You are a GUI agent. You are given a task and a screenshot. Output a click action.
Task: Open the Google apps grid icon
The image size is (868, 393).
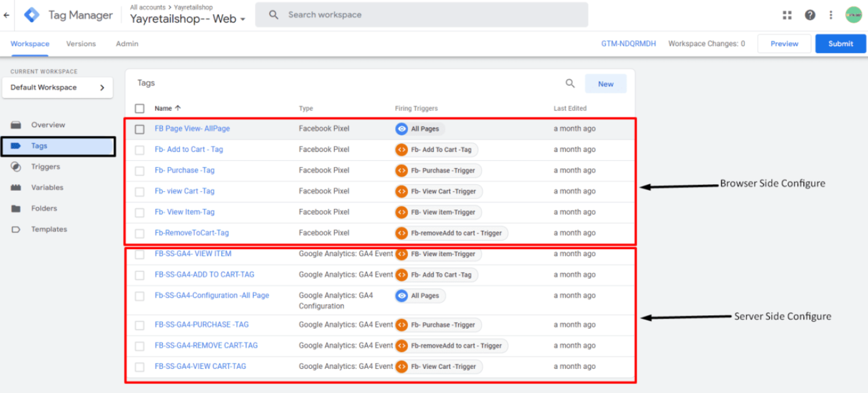click(787, 15)
